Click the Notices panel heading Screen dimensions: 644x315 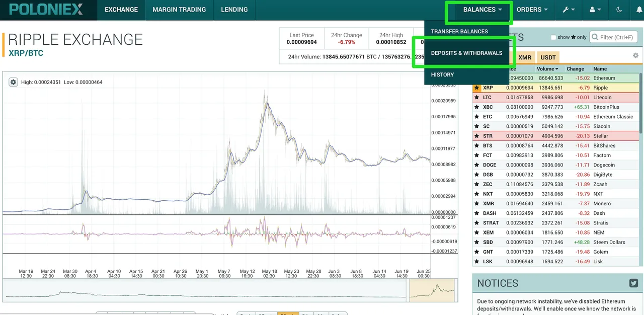click(498, 283)
